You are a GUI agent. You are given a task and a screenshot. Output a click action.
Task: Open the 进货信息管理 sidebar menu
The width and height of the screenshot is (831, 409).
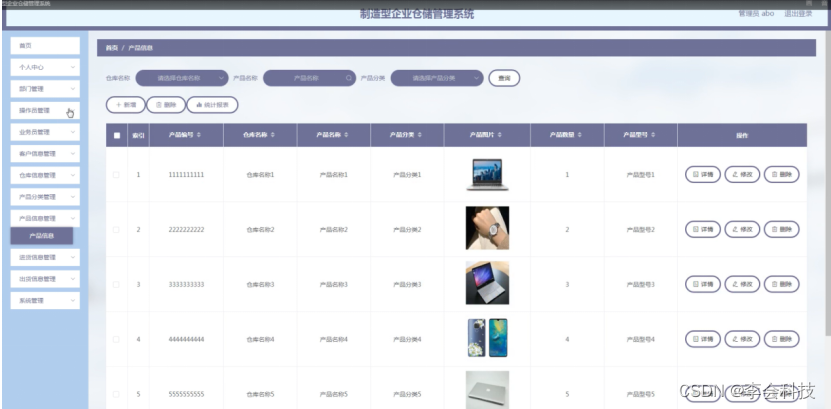pyautogui.click(x=45, y=257)
